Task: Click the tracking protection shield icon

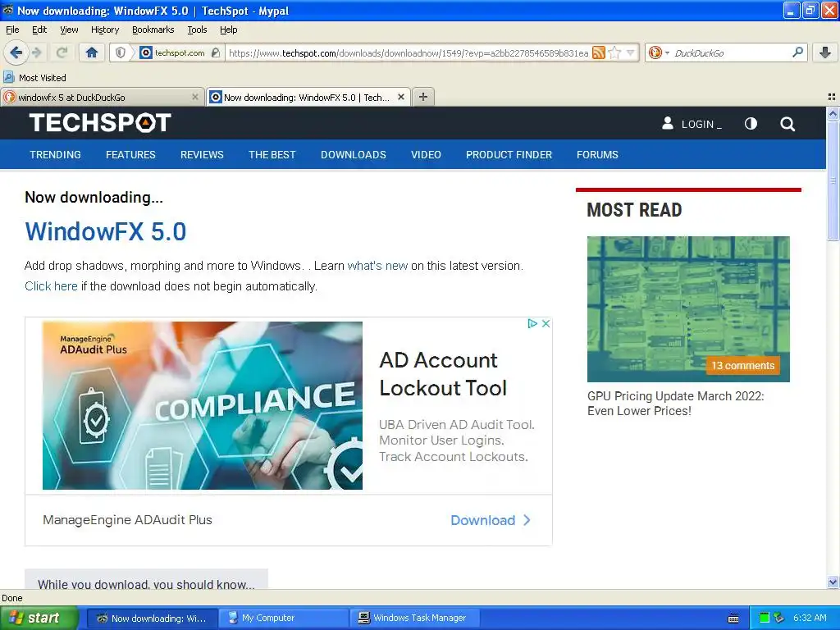Action: pos(121,52)
